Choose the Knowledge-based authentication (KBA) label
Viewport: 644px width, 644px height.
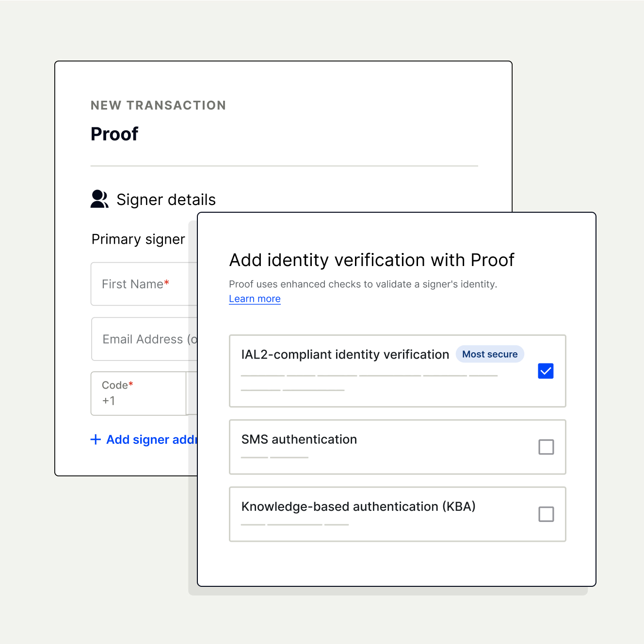358,507
